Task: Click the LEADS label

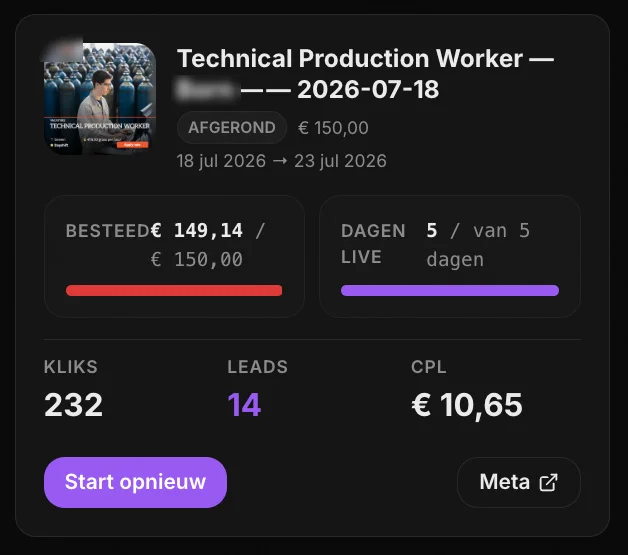Action: point(258,367)
